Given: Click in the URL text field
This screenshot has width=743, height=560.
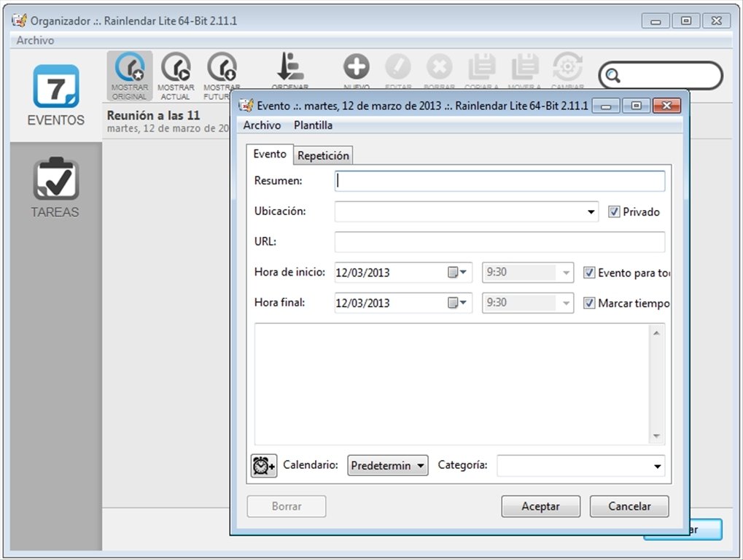Looking at the screenshot, I should pyautogui.click(x=499, y=242).
